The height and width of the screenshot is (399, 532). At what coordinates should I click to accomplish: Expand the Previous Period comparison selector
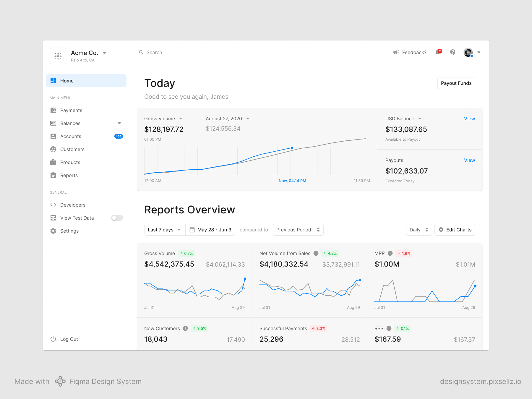coord(298,230)
